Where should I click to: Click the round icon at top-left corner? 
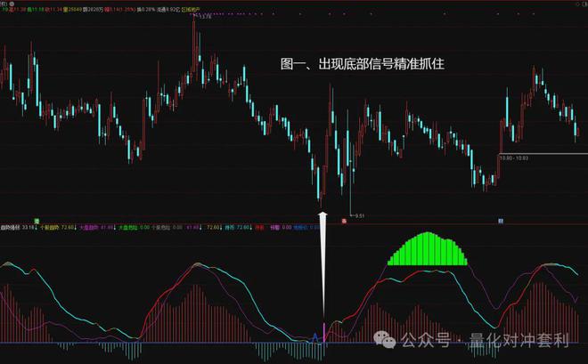(12, 4)
